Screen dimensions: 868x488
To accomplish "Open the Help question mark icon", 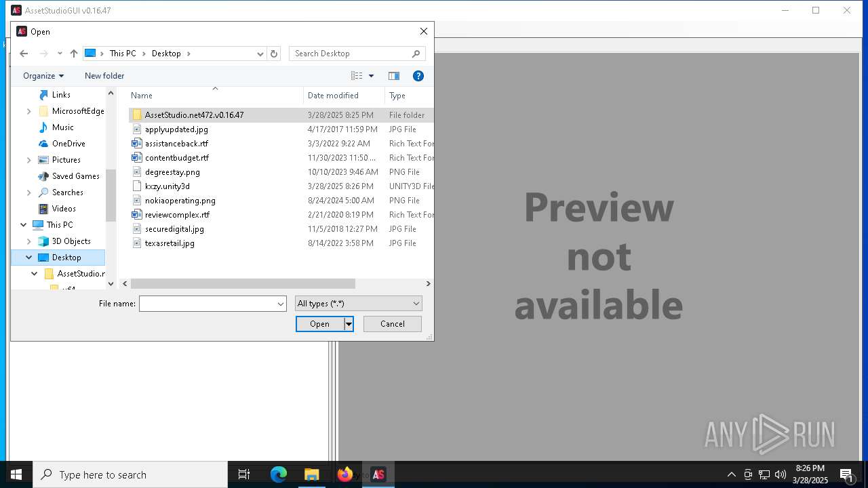I will point(418,76).
